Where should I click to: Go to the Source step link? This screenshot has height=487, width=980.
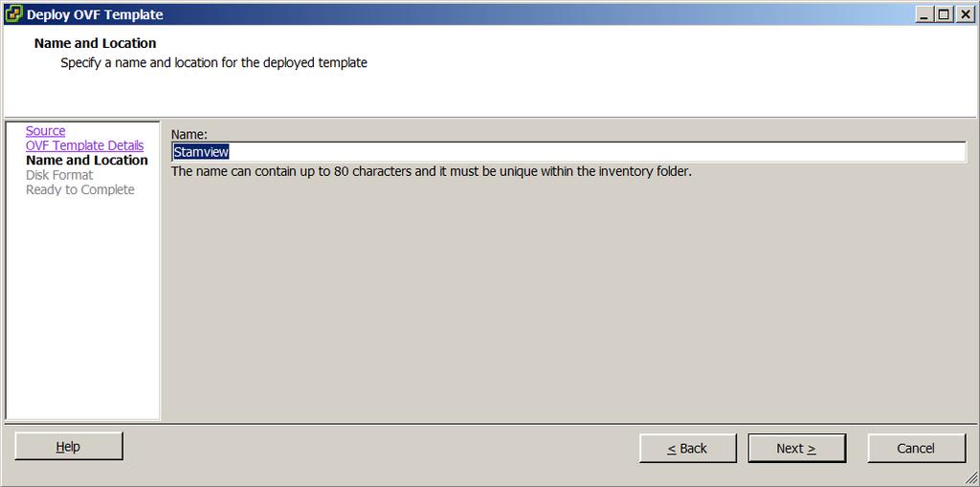click(x=45, y=131)
